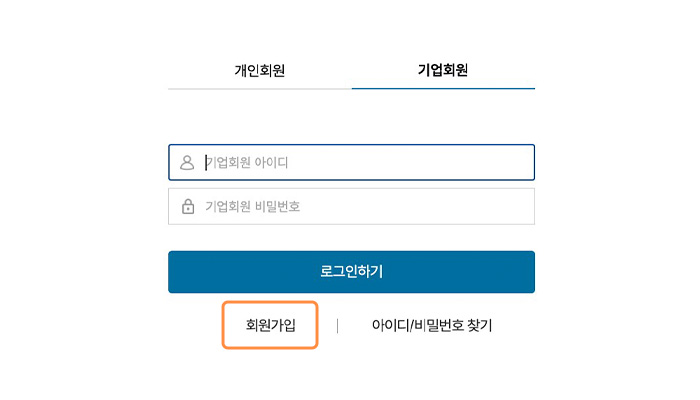This screenshot has height=400, width=700.
Task: Select the corporate member ID placeholder text
Action: pyautogui.click(x=247, y=162)
